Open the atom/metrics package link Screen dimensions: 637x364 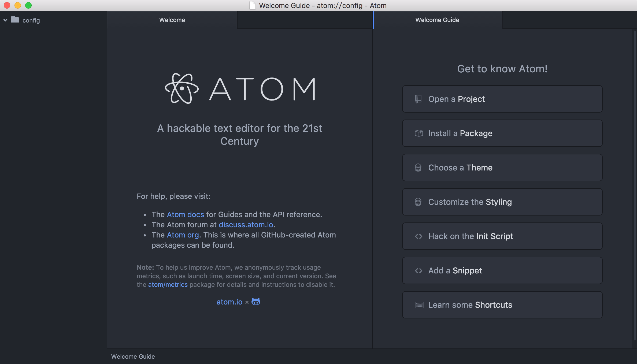pos(168,284)
